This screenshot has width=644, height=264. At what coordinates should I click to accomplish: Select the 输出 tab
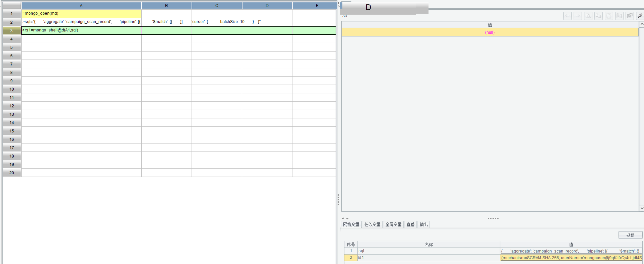pos(423,225)
